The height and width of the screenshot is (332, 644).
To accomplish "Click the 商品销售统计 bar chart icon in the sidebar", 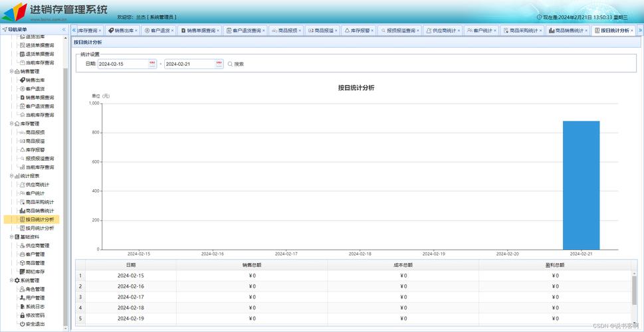I will (23, 210).
